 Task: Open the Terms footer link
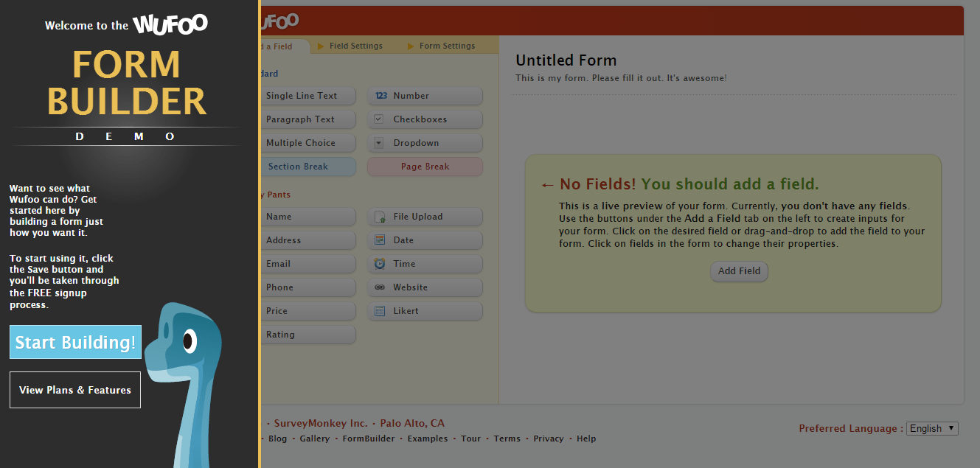coord(507,439)
